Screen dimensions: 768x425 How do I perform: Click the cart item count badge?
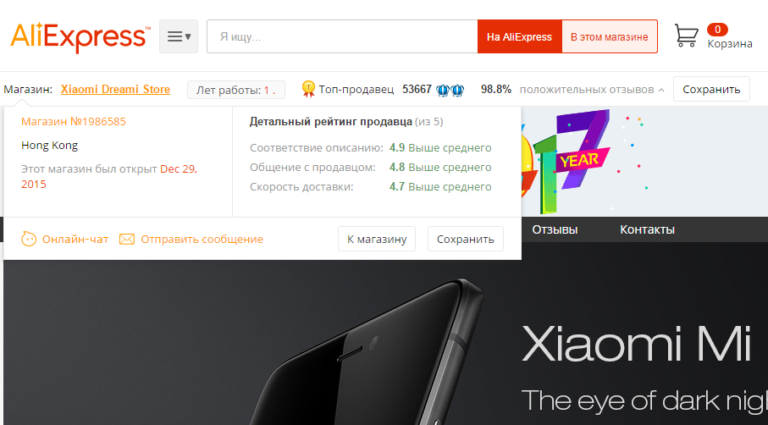[x=717, y=29]
